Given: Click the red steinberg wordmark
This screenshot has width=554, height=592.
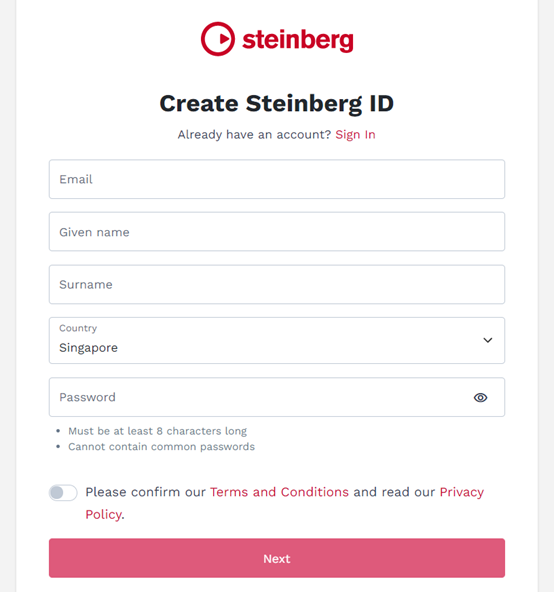Looking at the screenshot, I should point(298,40).
